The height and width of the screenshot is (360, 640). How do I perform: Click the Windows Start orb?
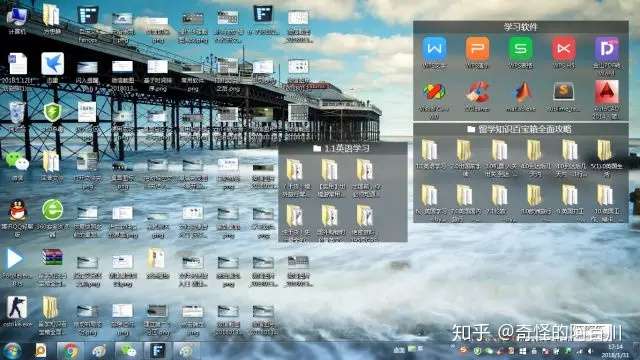(x=12, y=351)
